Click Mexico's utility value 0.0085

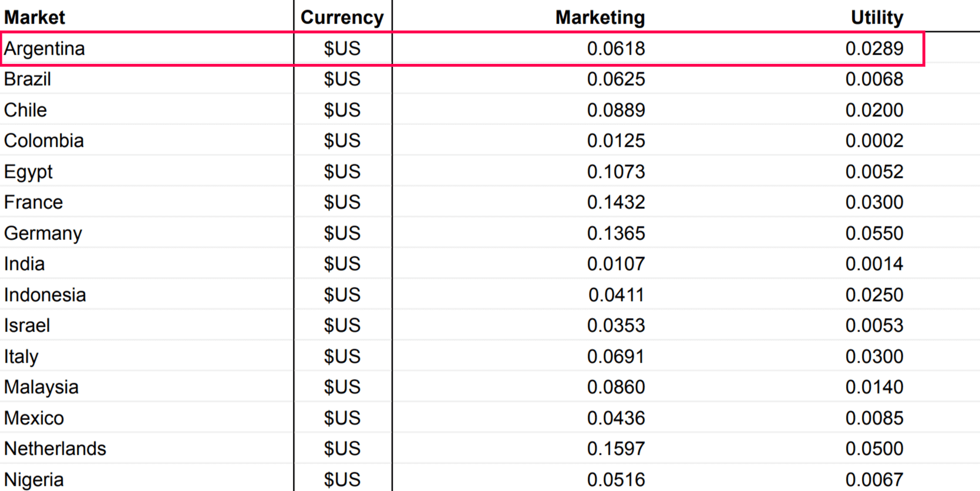pos(874,418)
